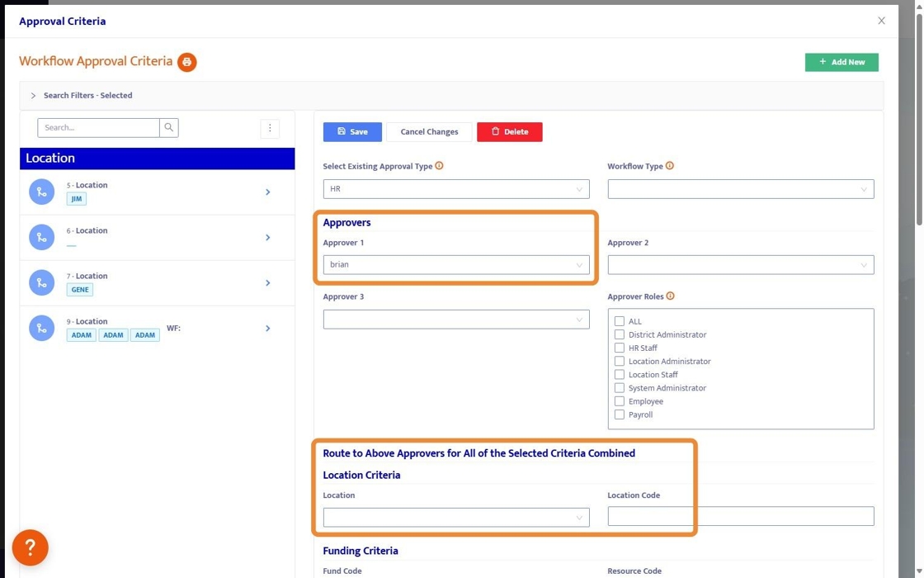The height and width of the screenshot is (578, 924).
Task: Click the 6 - Location row title
Action: 87,230
